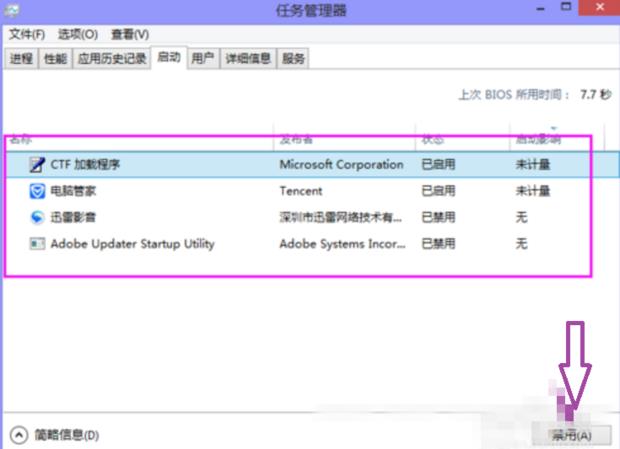Click 已禁用 status in the 迅雷影音 row
The width and height of the screenshot is (620, 449).
(439, 217)
